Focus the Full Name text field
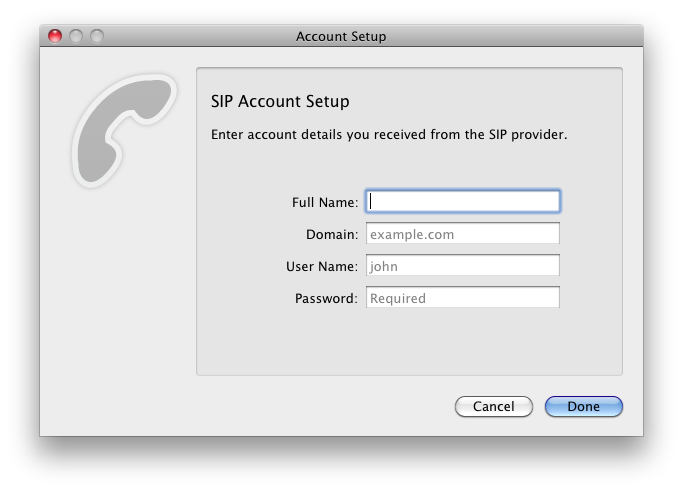The width and height of the screenshot is (683, 491). [x=462, y=202]
